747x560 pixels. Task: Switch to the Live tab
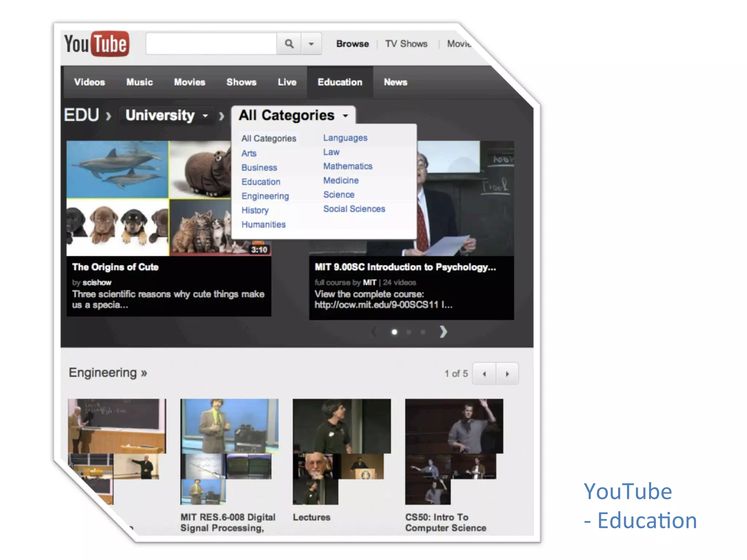tap(287, 82)
